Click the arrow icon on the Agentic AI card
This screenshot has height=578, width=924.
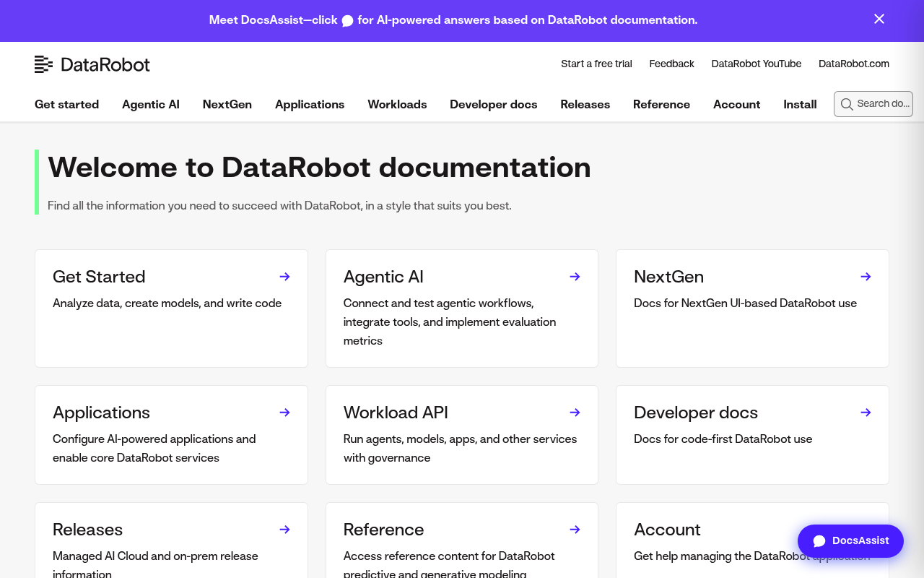575,277
